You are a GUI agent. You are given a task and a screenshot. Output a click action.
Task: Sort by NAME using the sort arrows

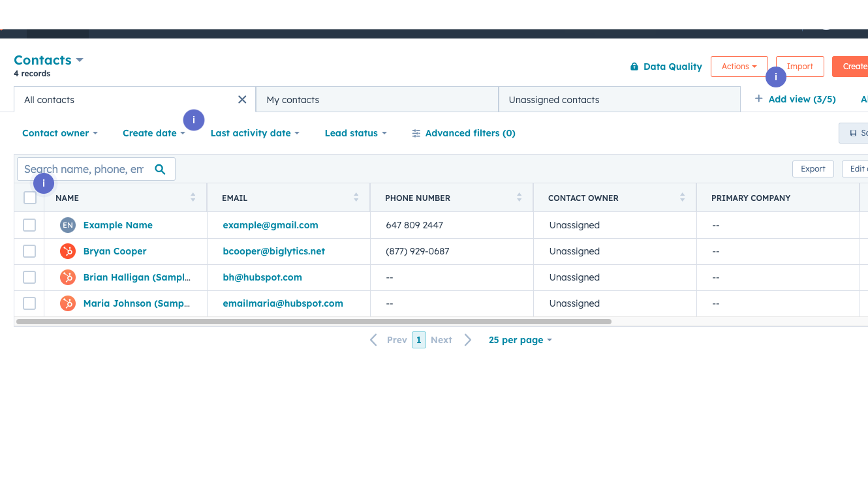click(193, 197)
